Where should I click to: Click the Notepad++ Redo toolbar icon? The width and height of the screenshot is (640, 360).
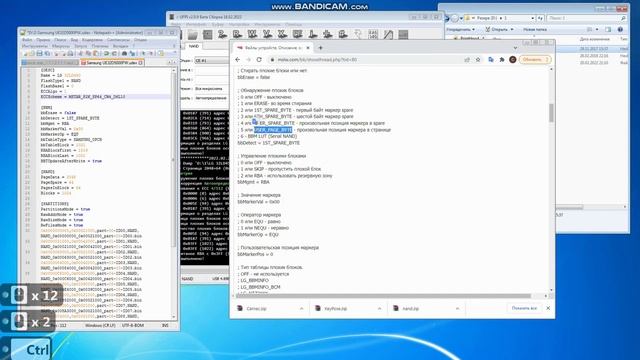pyautogui.click(x=114, y=53)
